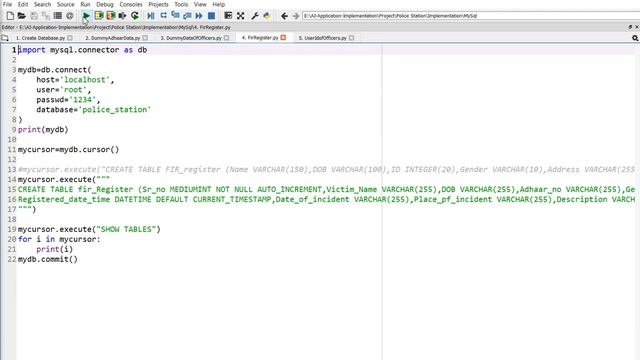Click line number 14 in gutter

pos(11,180)
